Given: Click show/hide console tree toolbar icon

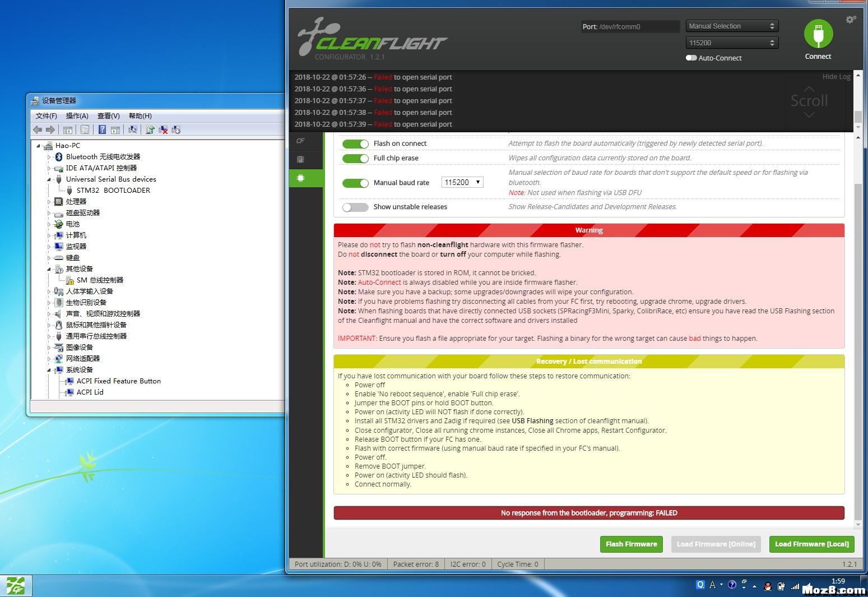Looking at the screenshot, I should pos(67,129).
